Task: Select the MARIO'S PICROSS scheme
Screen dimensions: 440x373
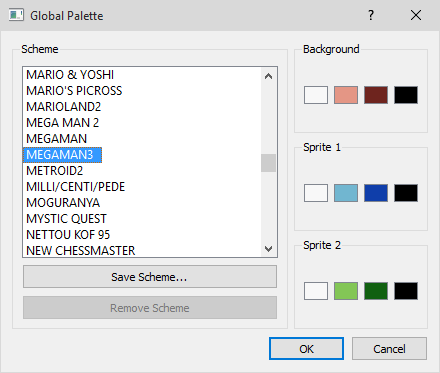Action: click(x=74, y=91)
